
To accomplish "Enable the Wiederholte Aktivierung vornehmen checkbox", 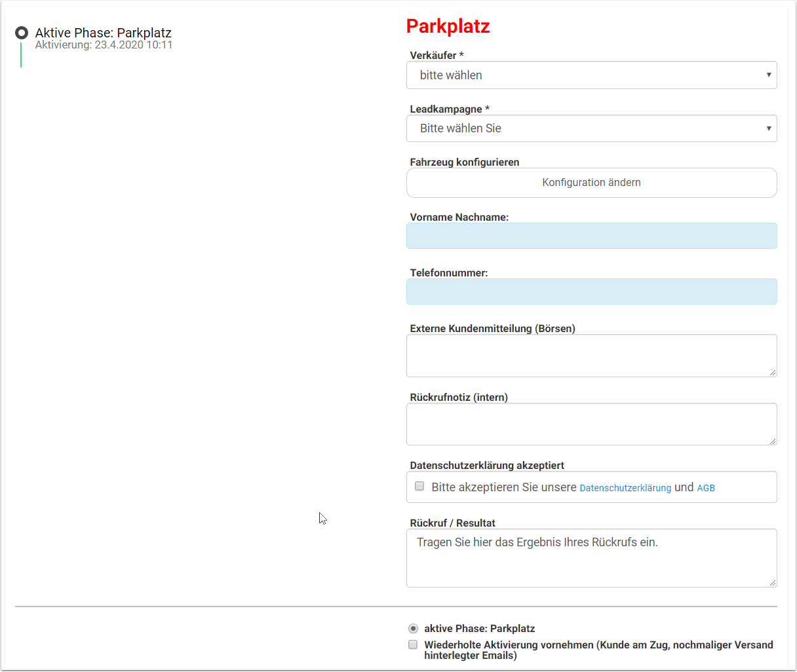I will click(413, 644).
